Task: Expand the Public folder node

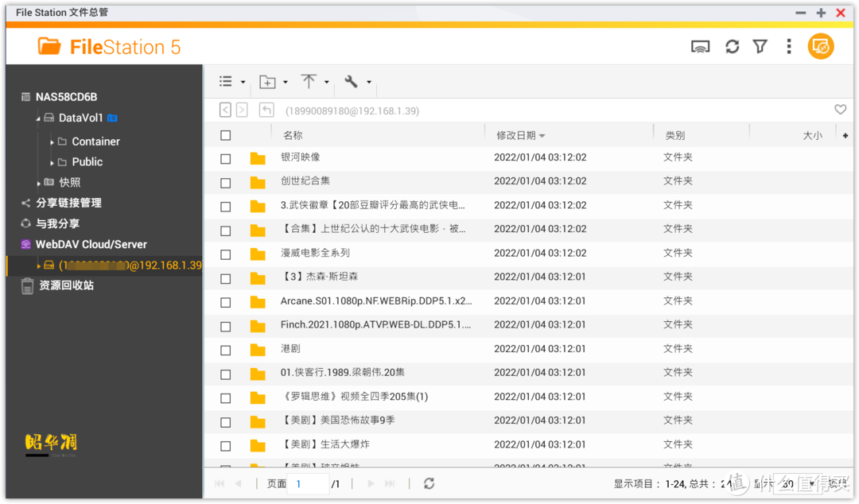Action: [x=52, y=163]
